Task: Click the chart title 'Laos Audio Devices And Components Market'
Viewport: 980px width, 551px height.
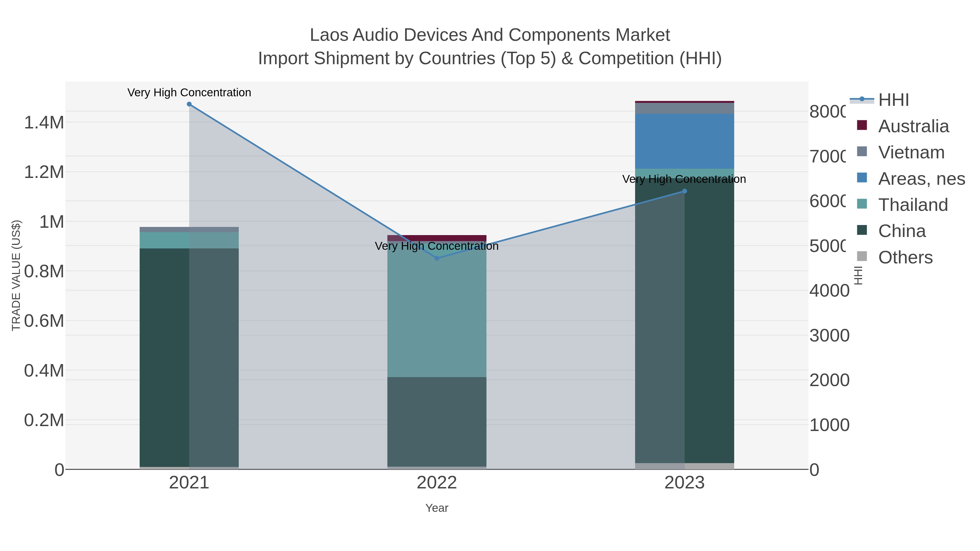Action: (x=490, y=35)
